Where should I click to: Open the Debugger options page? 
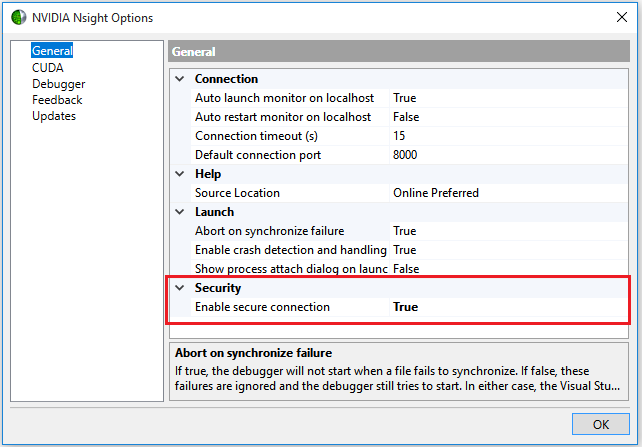(x=59, y=84)
